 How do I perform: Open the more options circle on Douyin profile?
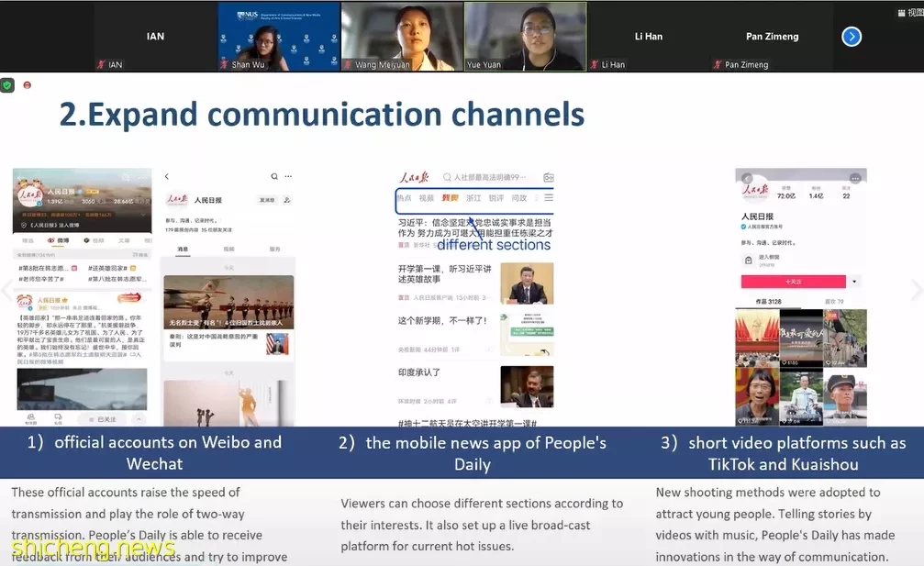pyautogui.click(x=855, y=178)
